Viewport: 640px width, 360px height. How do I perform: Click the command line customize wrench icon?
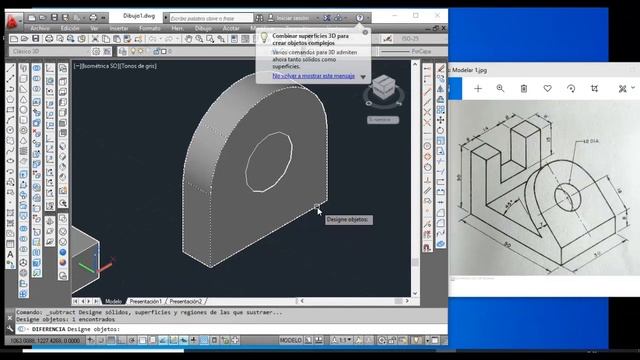[10, 329]
